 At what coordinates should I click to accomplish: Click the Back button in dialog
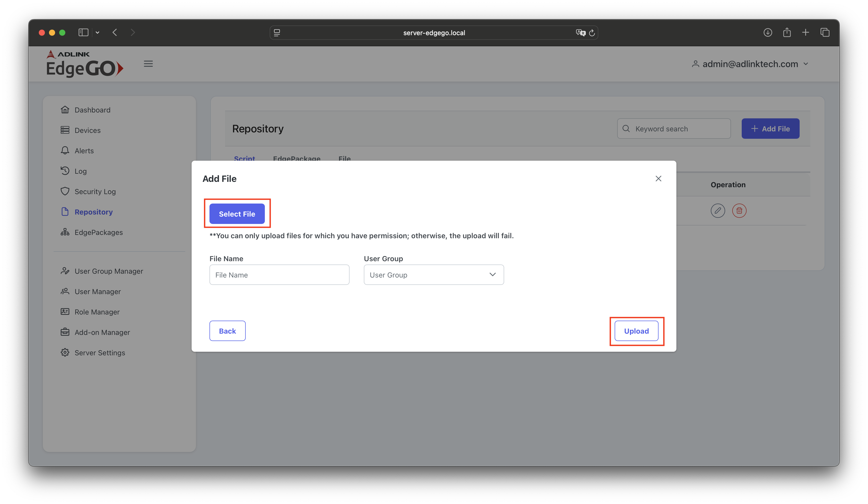click(x=227, y=331)
